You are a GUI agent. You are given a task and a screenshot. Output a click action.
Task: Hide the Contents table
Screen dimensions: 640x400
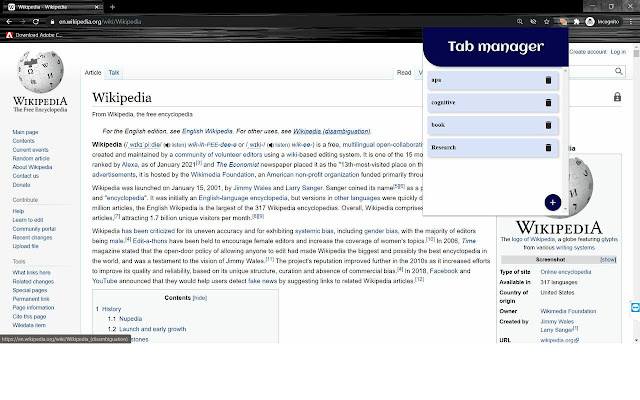point(200,298)
